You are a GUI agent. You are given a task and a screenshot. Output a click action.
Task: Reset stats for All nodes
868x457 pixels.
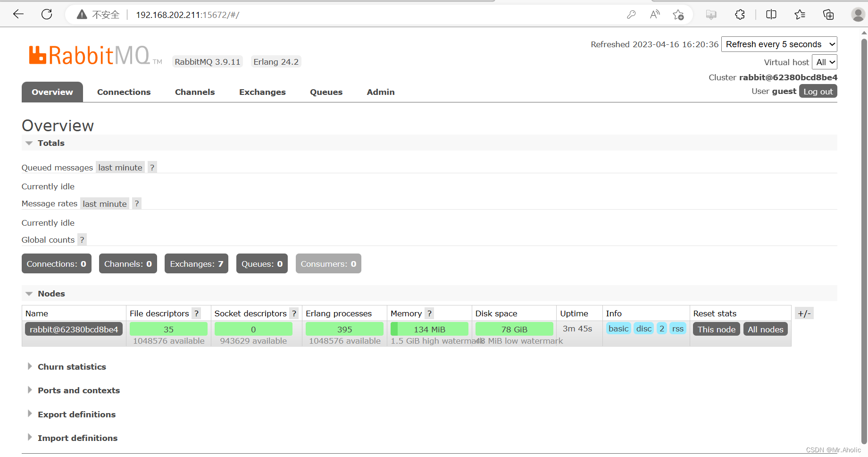765,329
